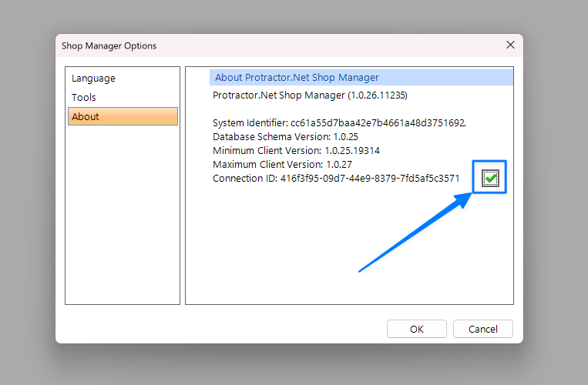This screenshot has height=385, width=588.
Task: Click the Shop Manager Options title bar
Action: tap(231, 45)
